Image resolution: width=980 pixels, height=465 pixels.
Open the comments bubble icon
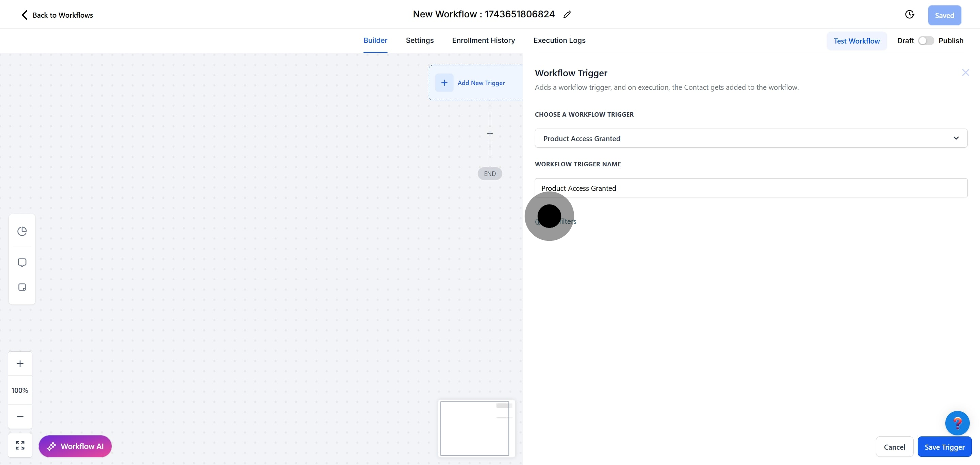click(x=22, y=263)
